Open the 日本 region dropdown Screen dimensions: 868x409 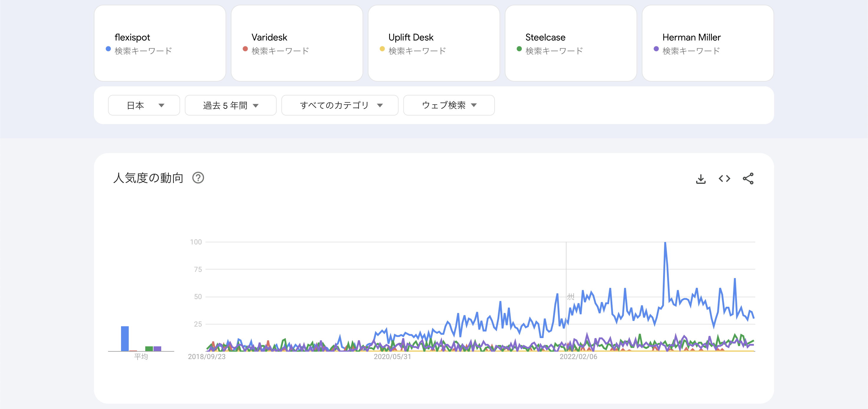coord(144,105)
